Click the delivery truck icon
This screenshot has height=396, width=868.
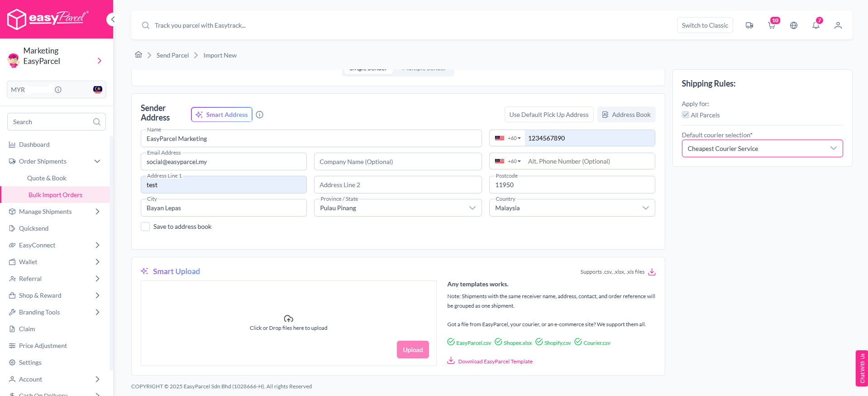749,25
